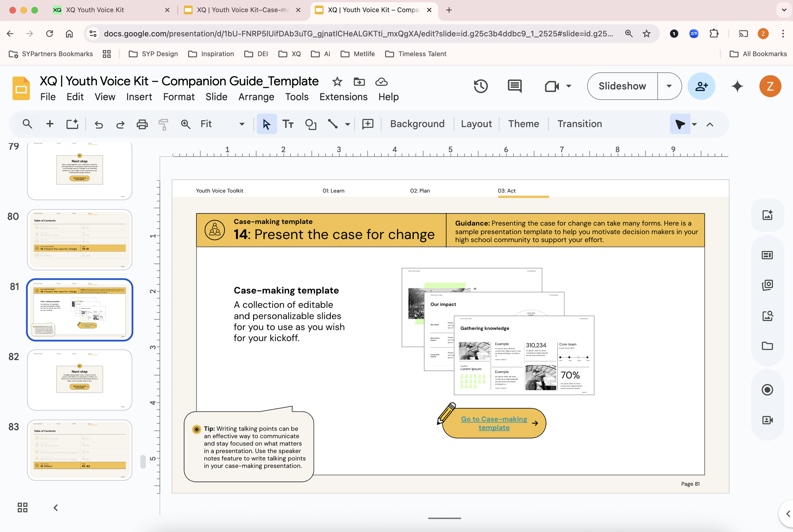Open line tool dropdown arrow
Viewport: 793px width, 532px height.
pyautogui.click(x=348, y=124)
